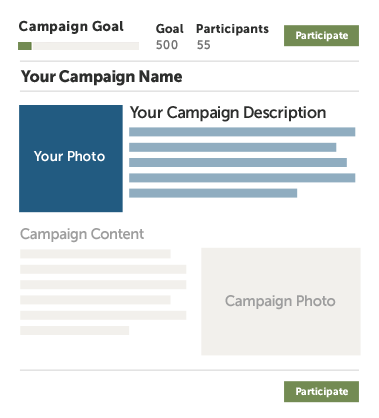Image resolution: width=379 pixels, height=418 pixels.
Task: Click the green filled portion of progress bar
Action: 25,46
